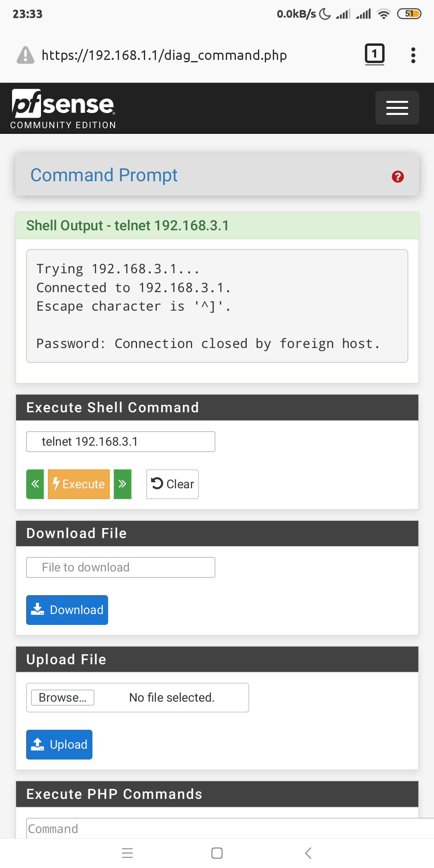Open Android recent apps menu button
This screenshot has height=868, width=434.
coord(127,853)
